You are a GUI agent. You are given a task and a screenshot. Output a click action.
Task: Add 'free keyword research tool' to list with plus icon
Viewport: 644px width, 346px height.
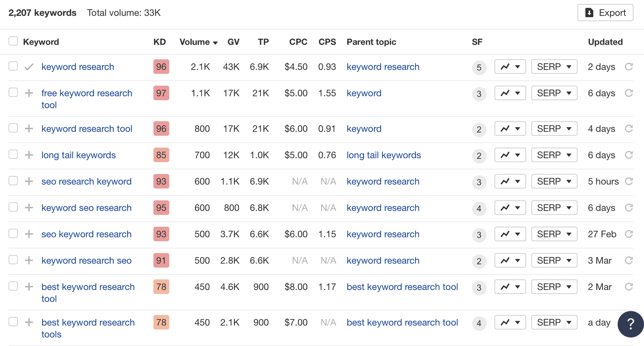click(x=29, y=93)
